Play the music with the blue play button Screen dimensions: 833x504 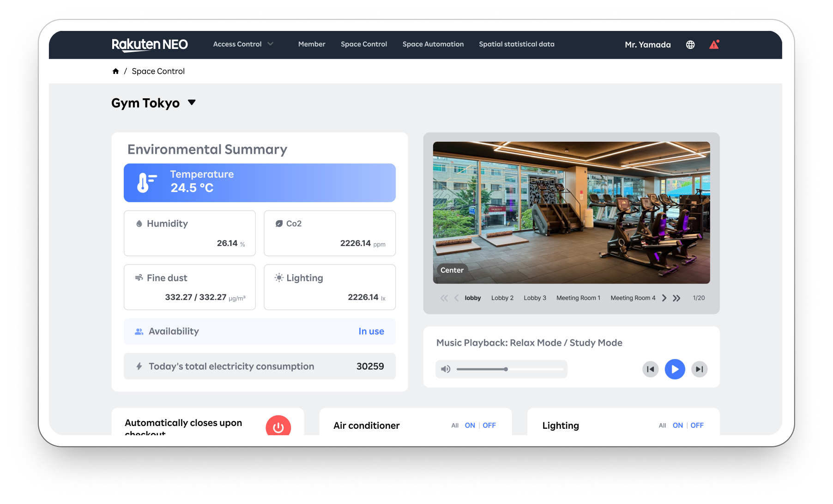(x=675, y=369)
